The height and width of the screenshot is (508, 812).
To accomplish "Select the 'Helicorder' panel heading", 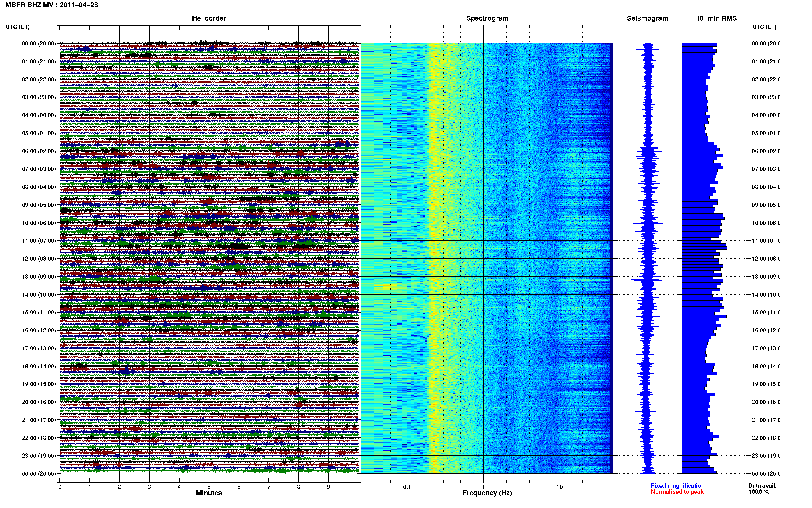I will point(209,18).
